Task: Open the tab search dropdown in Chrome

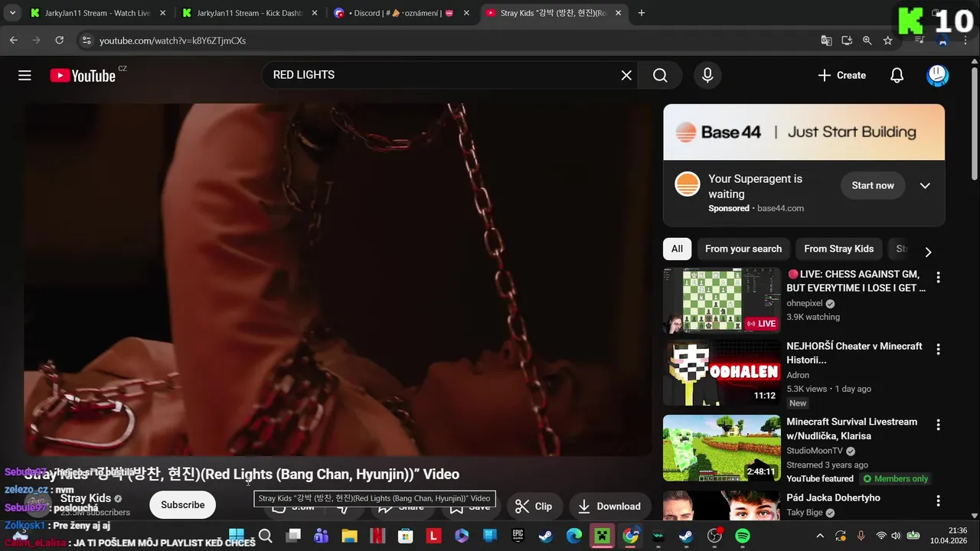Action: pos(12,13)
